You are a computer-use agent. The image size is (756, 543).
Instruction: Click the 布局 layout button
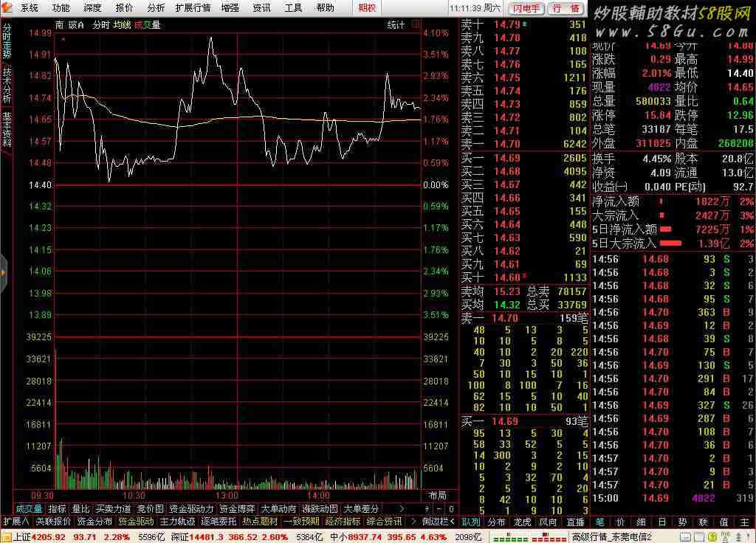point(437,496)
